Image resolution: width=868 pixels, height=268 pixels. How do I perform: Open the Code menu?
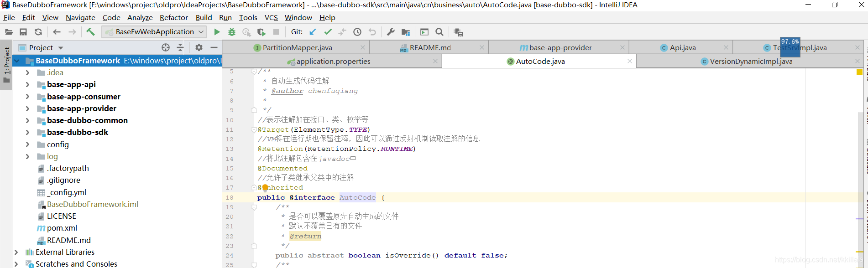click(x=111, y=17)
